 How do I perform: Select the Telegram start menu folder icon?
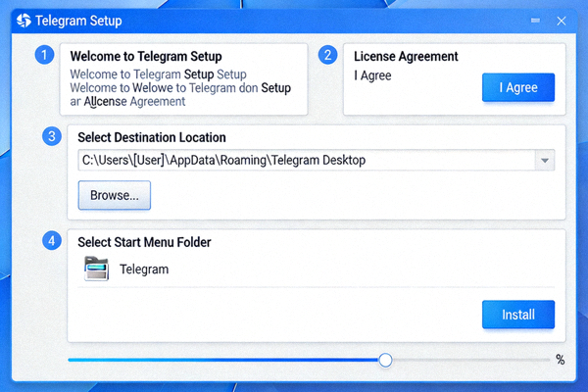[x=96, y=269]
